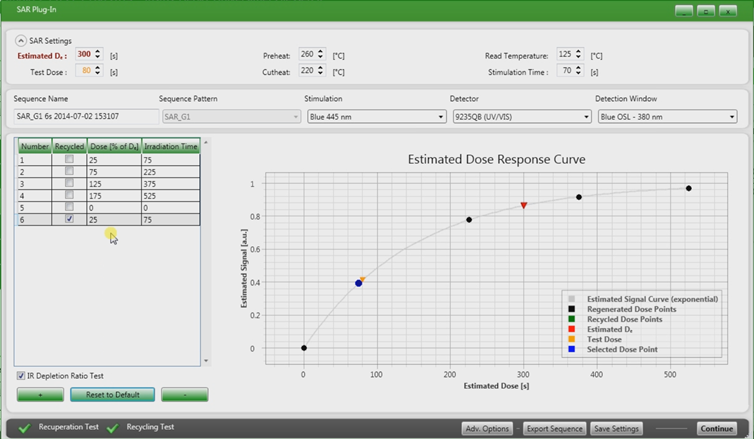Click Reset to Default button
This screenshot has height=439, width=754.
113,395
